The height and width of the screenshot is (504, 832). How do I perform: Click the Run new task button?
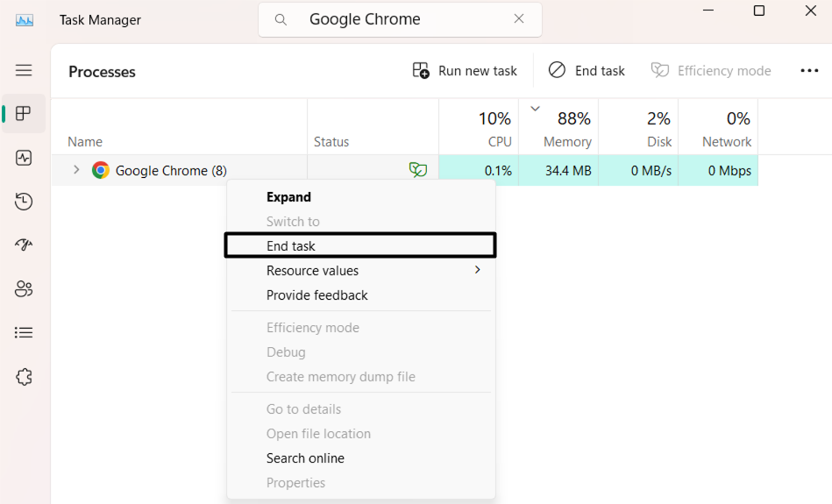[x=465, y=71]
